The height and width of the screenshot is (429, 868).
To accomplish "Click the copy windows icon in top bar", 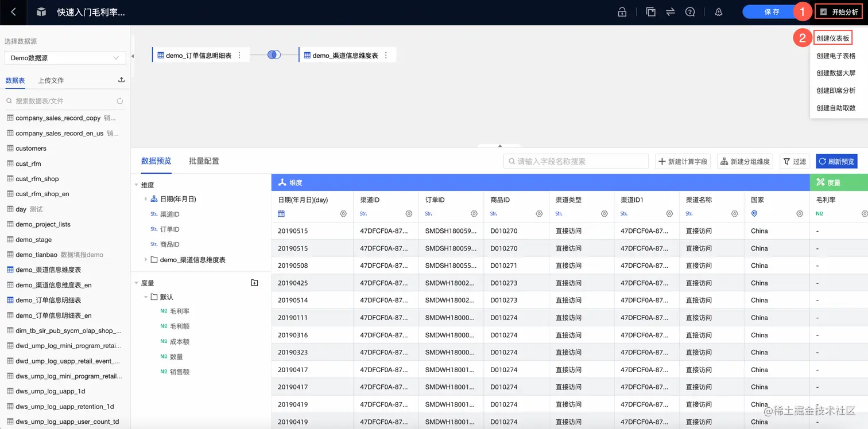I will pyautogui.click(x=651, y=12).
